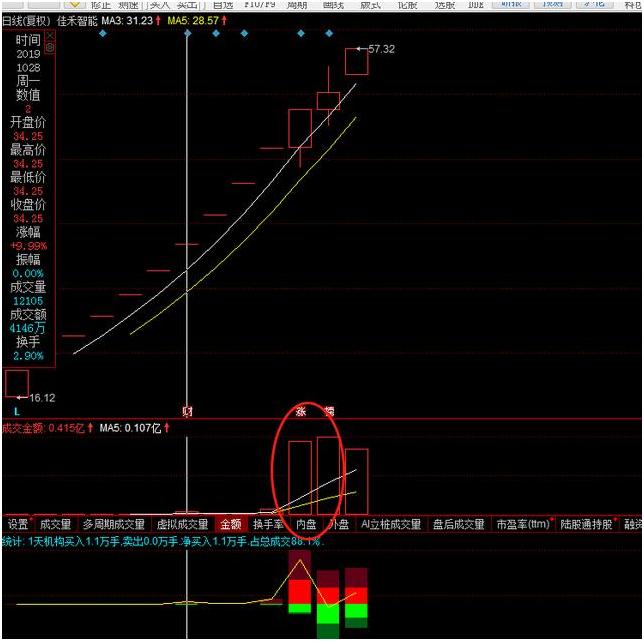Click the 最高价 value 34.25

(x=28, y=164)
